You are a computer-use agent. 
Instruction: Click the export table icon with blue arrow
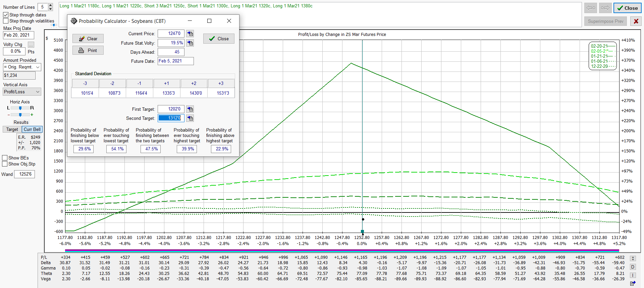point(633,284)
